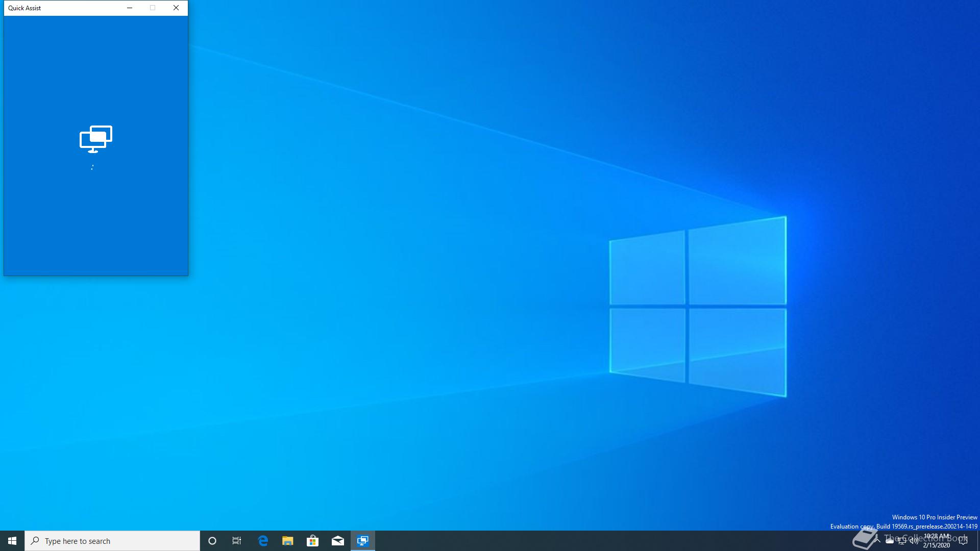The image size is (980, 551).
Task: Close the Quick Assist window
Action: pyautogui.click(x=176, y=8)
